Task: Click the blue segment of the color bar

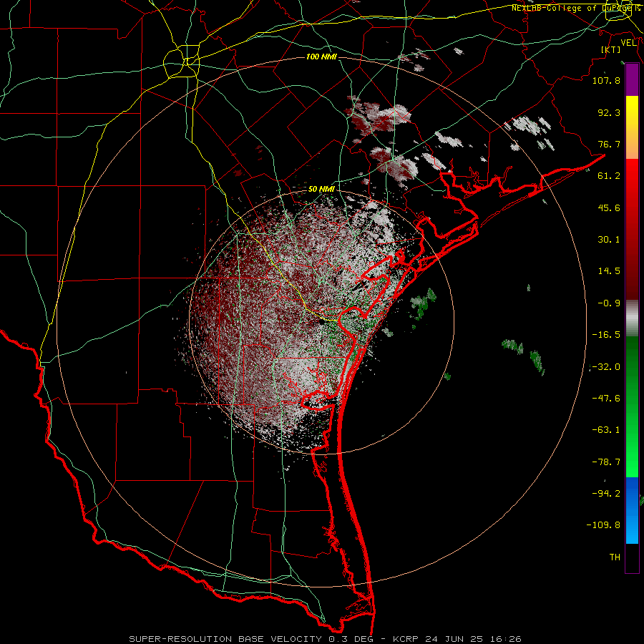Action: (632, 510)
